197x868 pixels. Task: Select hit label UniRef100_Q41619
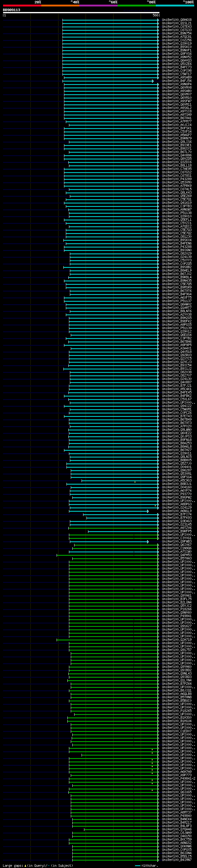pos(177,203)
